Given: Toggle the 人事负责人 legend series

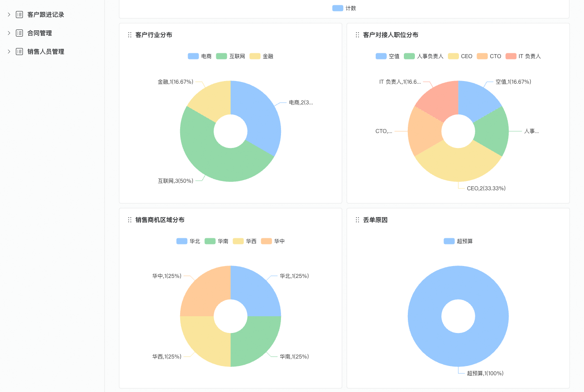Looking at the screenshot, I should [x=424, y=56].
